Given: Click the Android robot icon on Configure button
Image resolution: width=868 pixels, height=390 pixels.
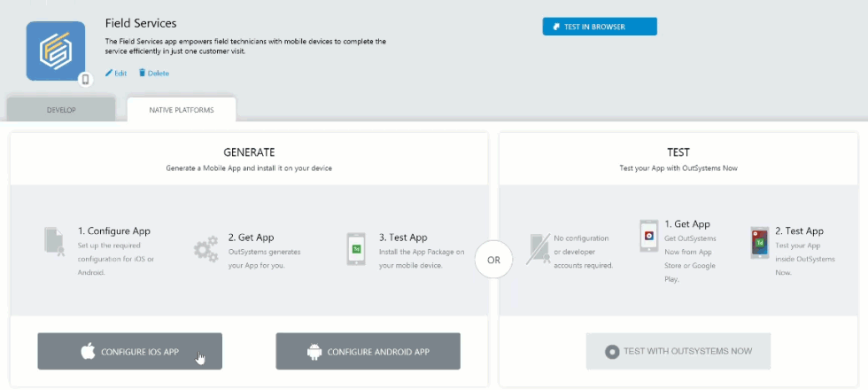Looking at the screenshot, I should point(314,352).
